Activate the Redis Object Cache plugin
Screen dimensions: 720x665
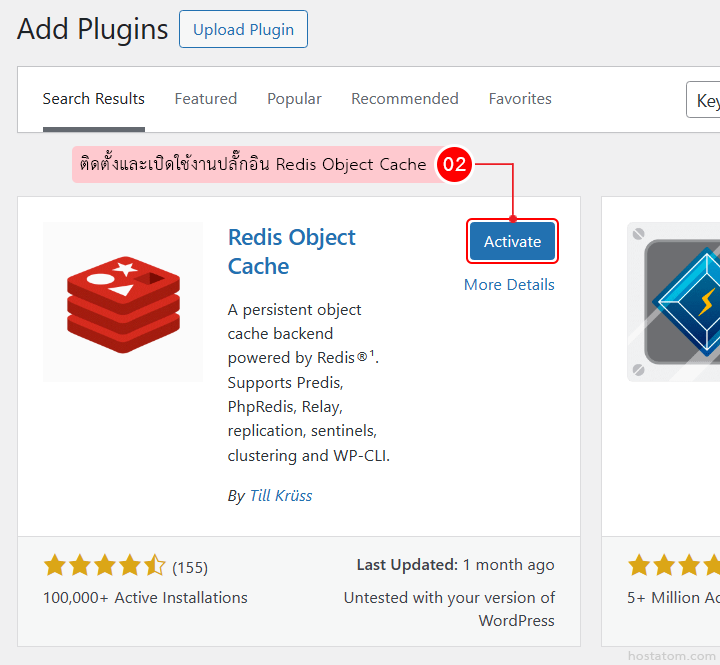point(512,241)
